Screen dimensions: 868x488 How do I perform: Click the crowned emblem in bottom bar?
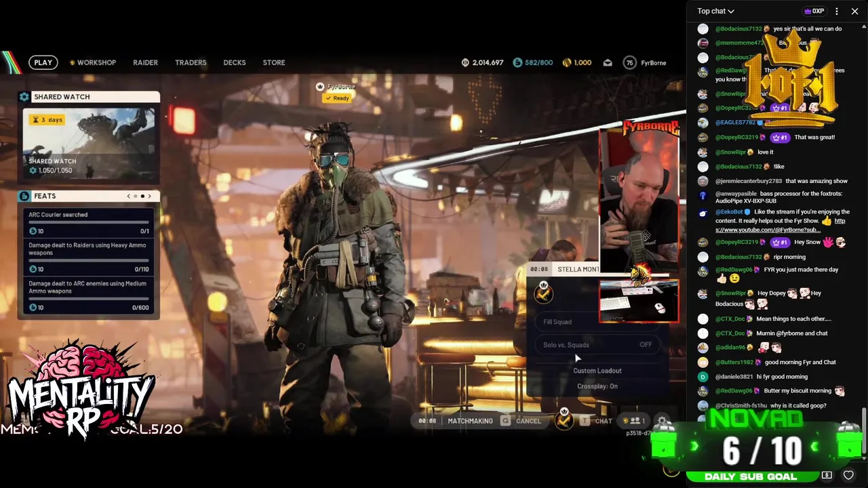pyautogui.click(x=564, y=420)
